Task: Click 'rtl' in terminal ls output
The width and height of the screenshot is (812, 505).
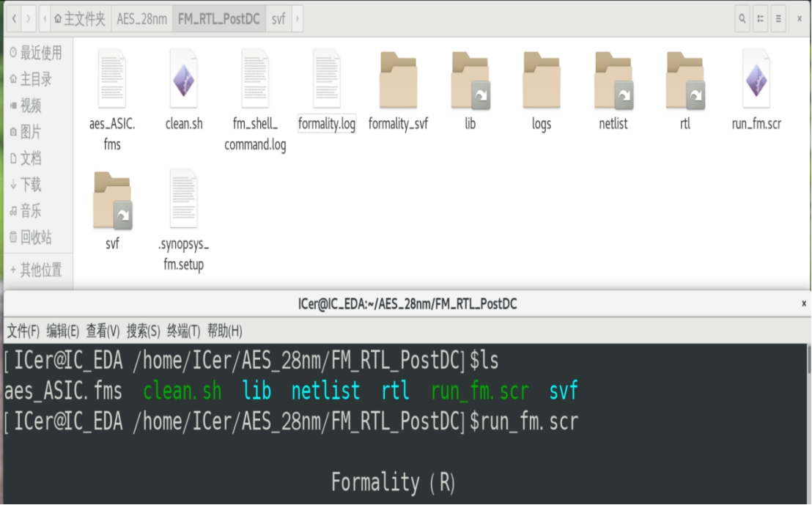Action: tap(395, 391)
